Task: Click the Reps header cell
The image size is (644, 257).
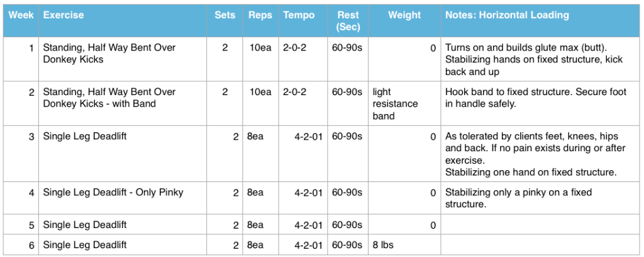Action: point(260,21)
